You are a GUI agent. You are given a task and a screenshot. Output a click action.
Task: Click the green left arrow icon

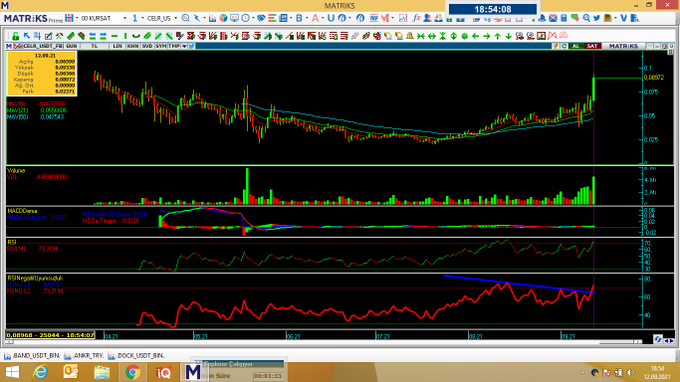tap(476, 36)
